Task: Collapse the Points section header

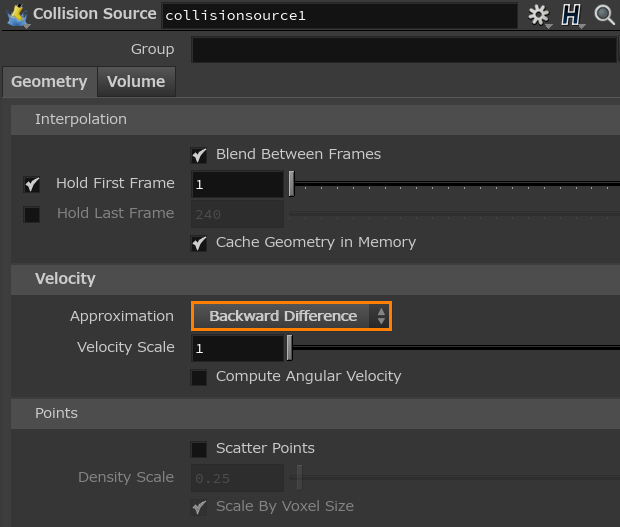Action: [x=56, y=413]
